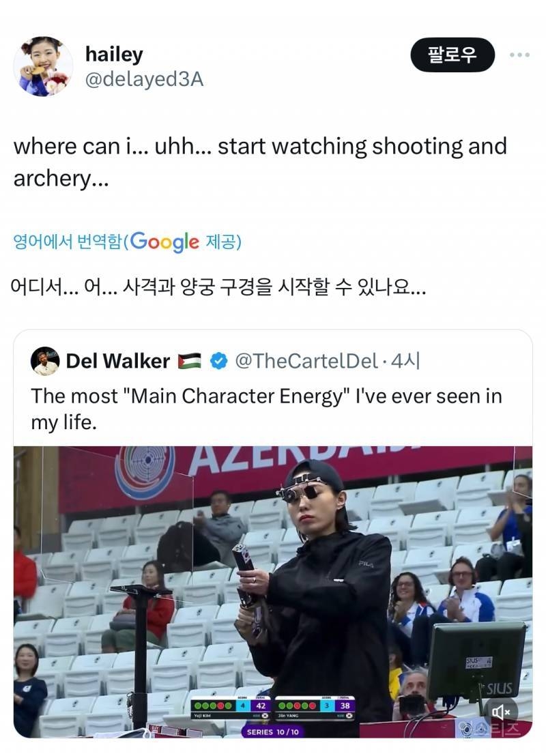The image size is (546, 756).
Task: Click the 팔로우 follow button
Action: (452, 55)
